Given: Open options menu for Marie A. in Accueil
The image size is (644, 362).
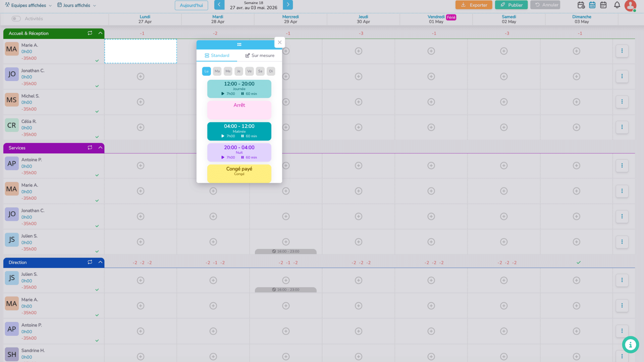Looking at the screenshot, I should pyautogui.click(x=622, y=51).
